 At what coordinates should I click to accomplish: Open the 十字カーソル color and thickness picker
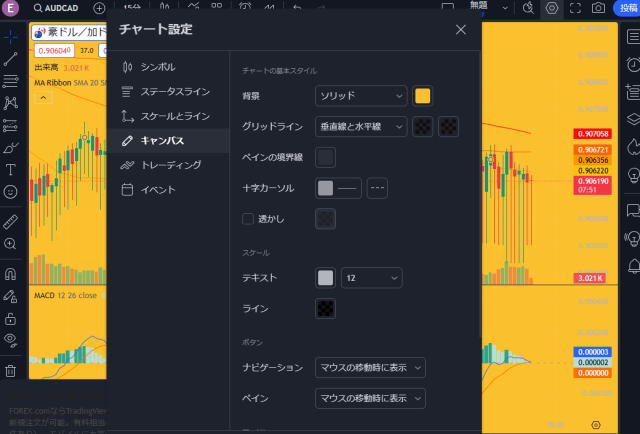(338, 188)
